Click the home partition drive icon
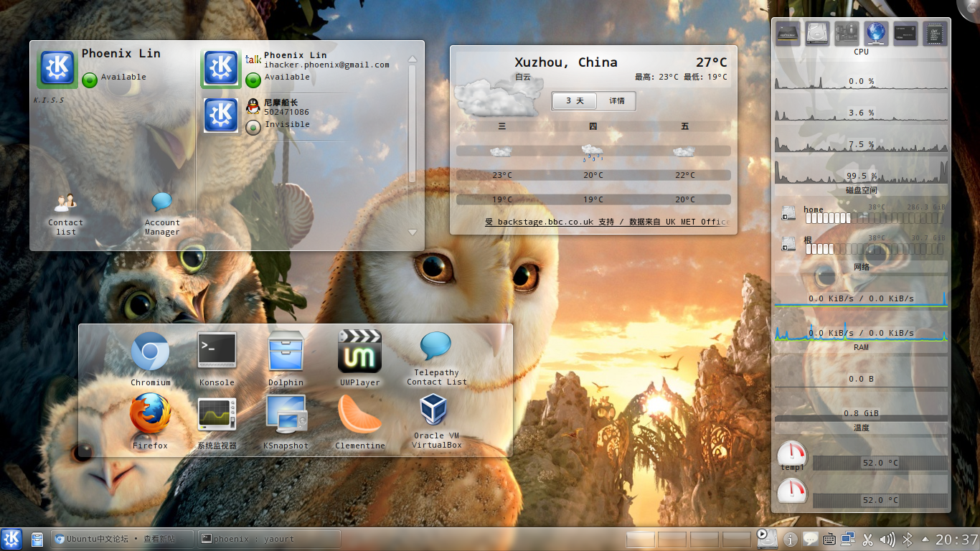 pos(788,213)
